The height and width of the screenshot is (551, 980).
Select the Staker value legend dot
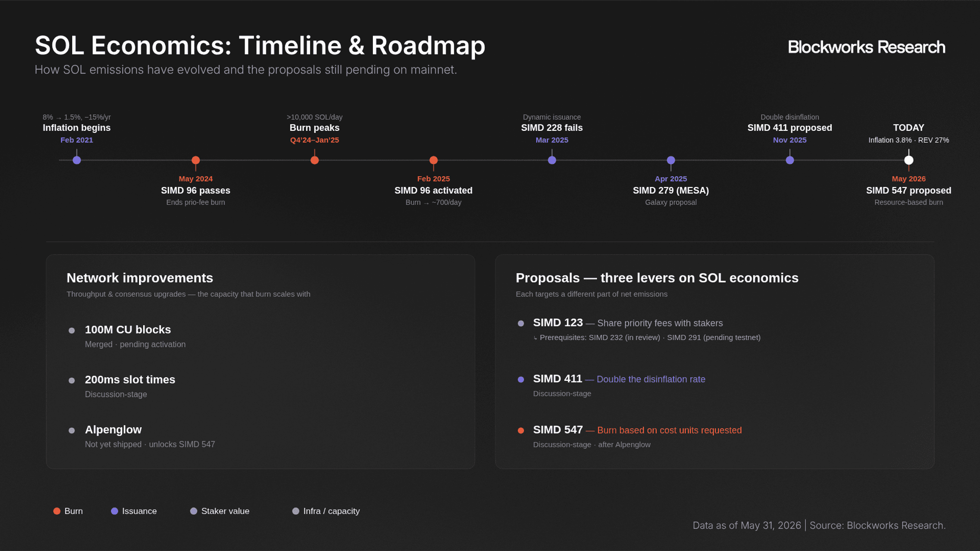click(194, 511)
